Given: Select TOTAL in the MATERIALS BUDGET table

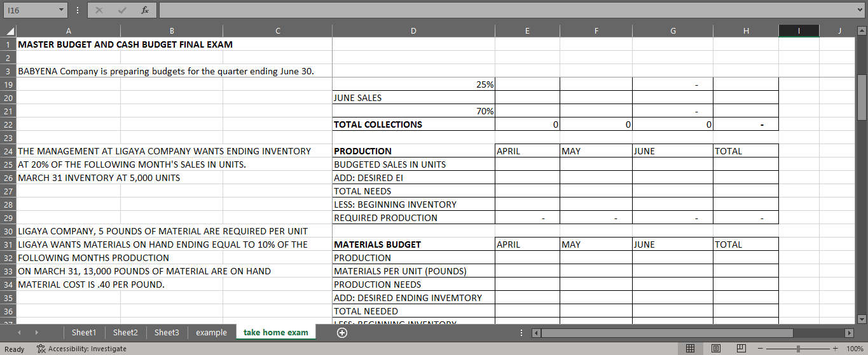Looking at the screenshot, I should (746, 244).
